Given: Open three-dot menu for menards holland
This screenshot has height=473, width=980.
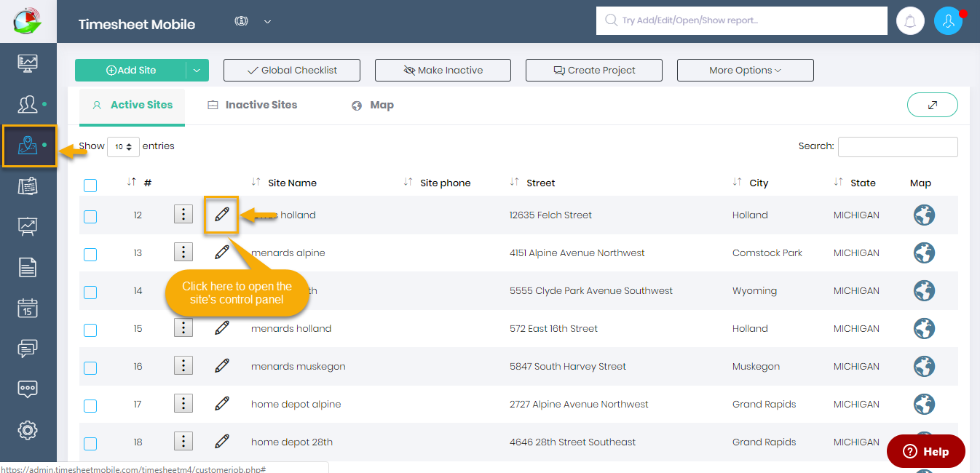Looking at the screenshot, I should pyautogui.click(x=183, y=327).
